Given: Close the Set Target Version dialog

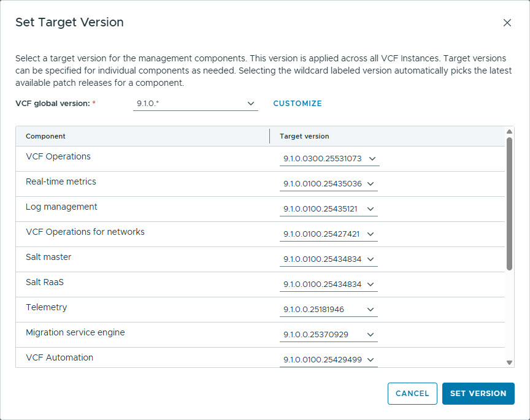Looking at the screenshot, I should point(507,23).
